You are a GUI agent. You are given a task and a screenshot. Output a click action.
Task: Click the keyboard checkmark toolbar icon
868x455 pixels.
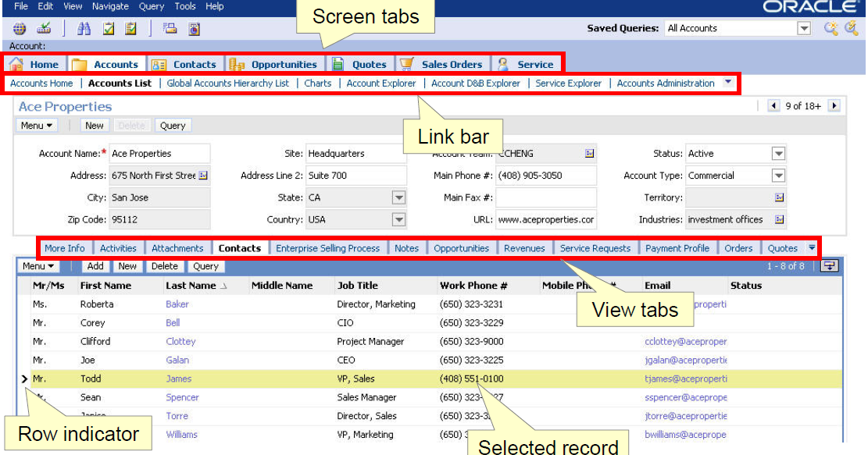point(44,28)
